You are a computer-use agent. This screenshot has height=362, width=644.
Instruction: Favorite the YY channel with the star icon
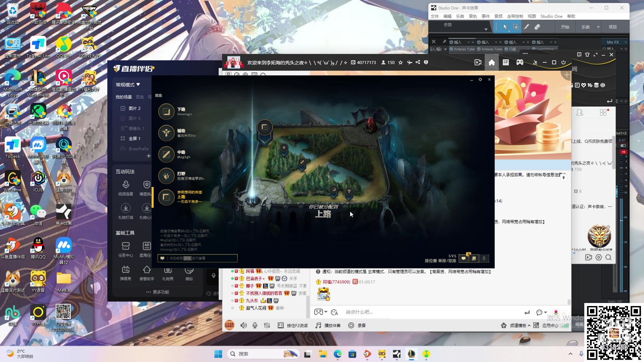(x=400, y=62)
